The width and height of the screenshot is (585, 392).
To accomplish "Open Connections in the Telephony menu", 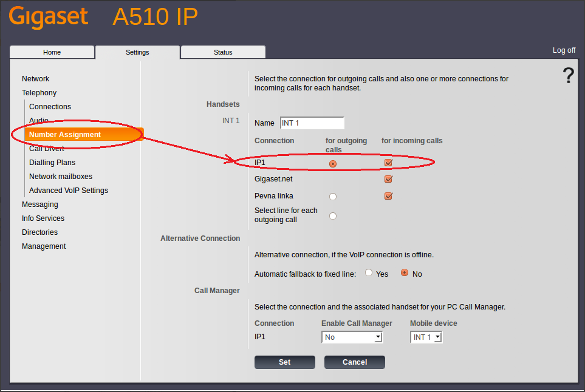I will [50, 107].
